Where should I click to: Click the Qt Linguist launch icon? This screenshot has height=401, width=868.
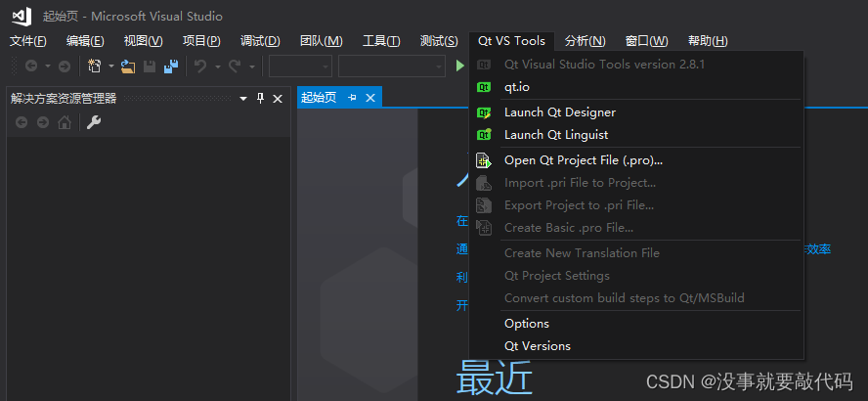click(484, 135)
